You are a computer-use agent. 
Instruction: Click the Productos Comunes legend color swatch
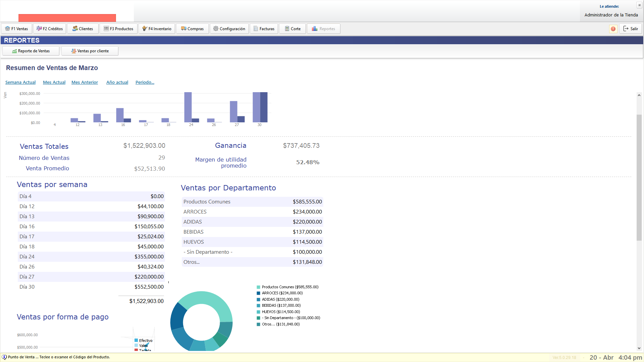point(258,287)
